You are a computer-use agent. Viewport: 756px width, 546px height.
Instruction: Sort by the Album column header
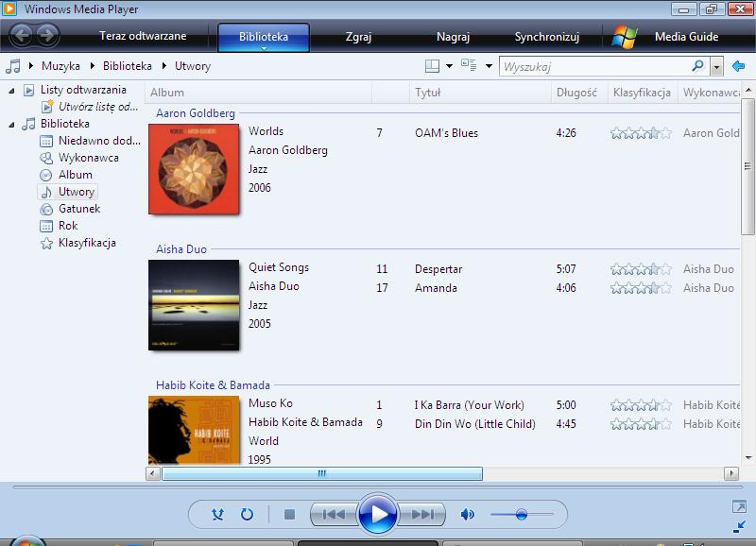pos(258,93)
